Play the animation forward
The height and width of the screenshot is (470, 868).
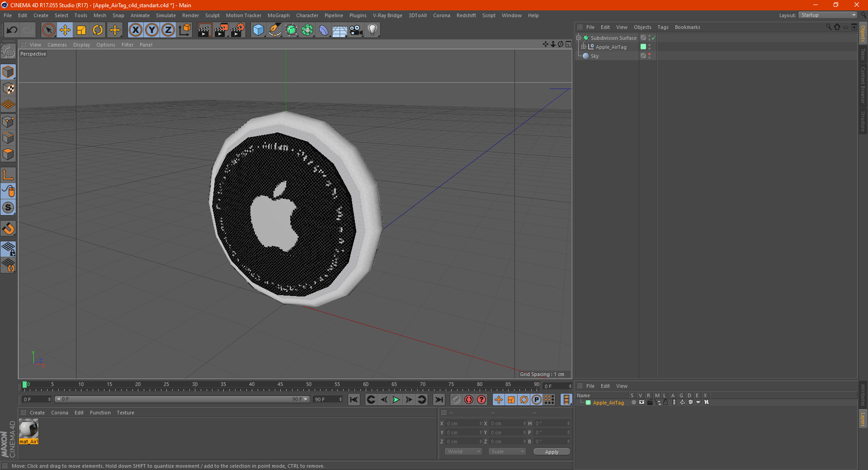pos(396,399)
